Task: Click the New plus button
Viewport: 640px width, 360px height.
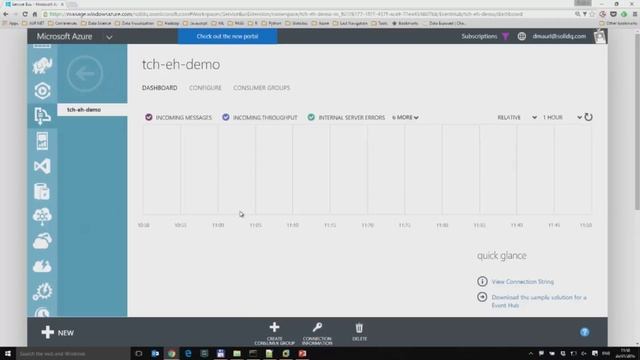Action: pos(58,333)
